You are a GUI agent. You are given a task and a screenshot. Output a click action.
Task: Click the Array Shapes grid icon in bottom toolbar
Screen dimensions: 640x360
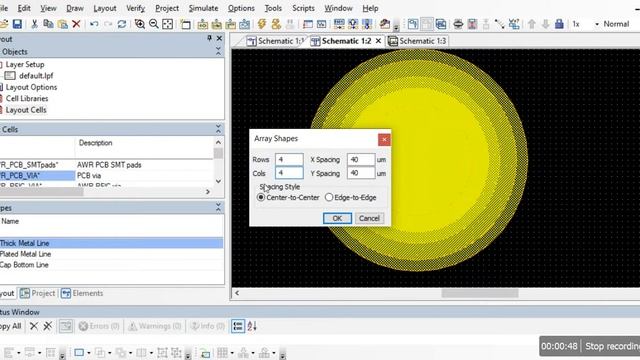222,353
